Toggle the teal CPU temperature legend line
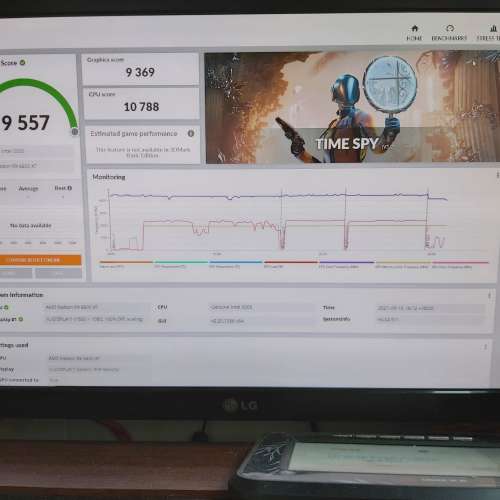This screenshot has width=500, height=500. (181, 262)
